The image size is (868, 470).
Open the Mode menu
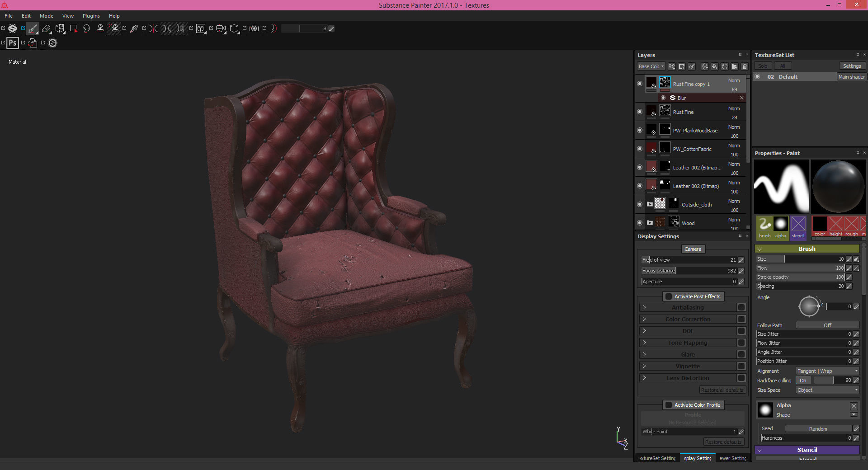(x=47, y=16)
